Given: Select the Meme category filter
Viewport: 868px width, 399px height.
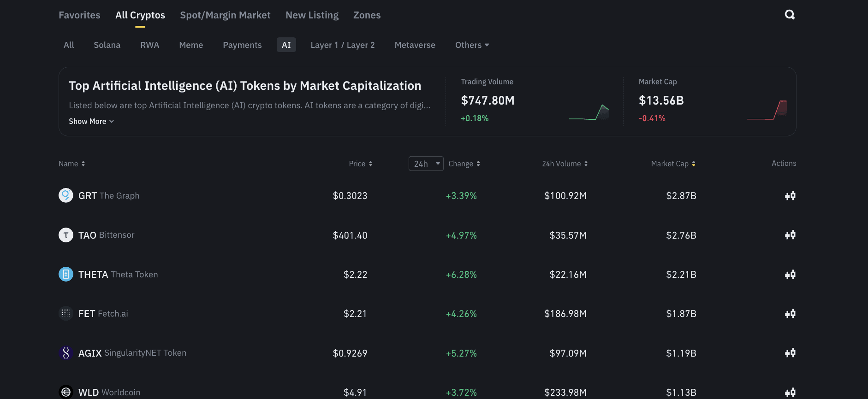Looking at the screenshot, I should pos(191,45).
